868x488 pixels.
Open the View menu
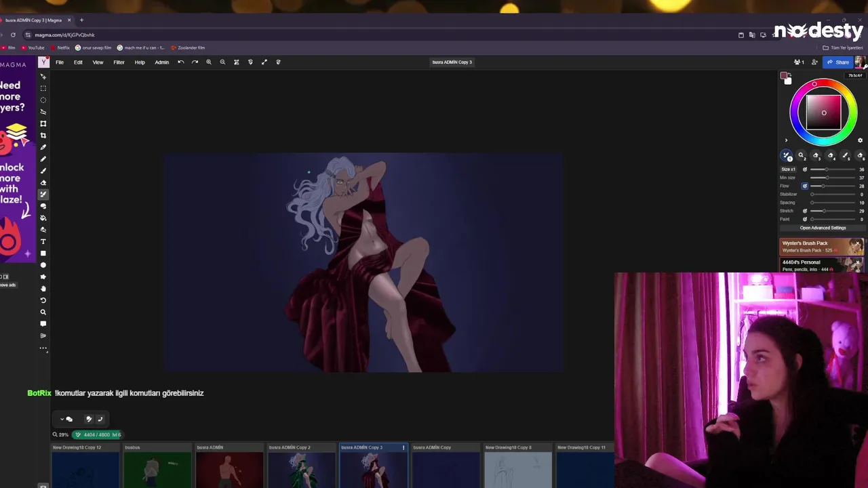click(98, 62)
